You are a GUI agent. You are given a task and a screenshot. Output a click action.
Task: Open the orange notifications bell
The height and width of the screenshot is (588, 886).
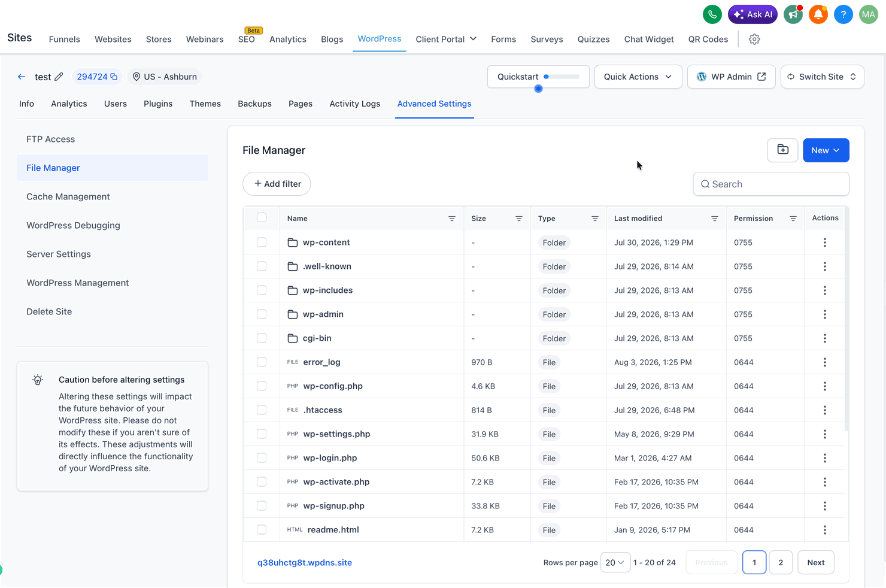click(x=818, y=14)
